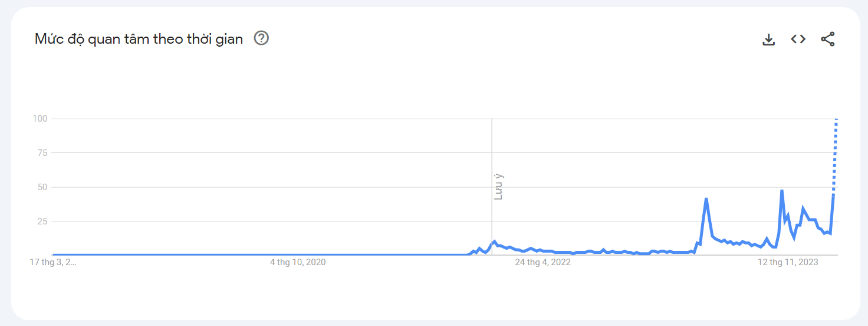The width and height of the screenshot is (868, 326).
Task: Open the embed code icon
Action: coord(798,39)
